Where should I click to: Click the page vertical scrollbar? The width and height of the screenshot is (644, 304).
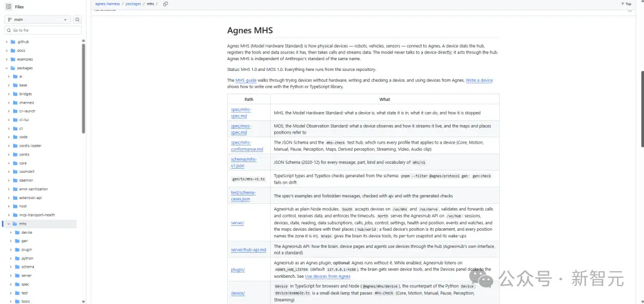642,109
